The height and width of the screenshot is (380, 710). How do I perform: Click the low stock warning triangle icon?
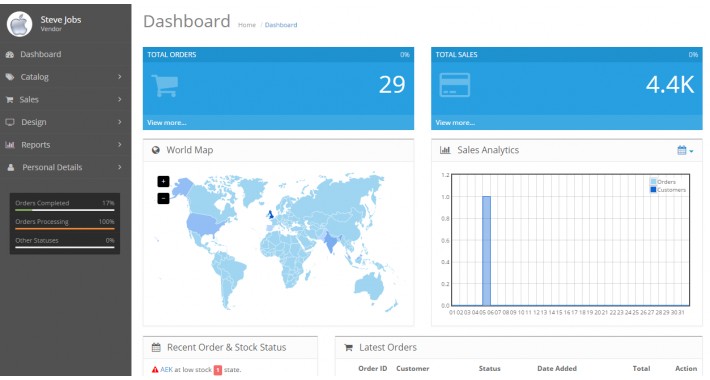pyautogui.click(x=155, y=370)
